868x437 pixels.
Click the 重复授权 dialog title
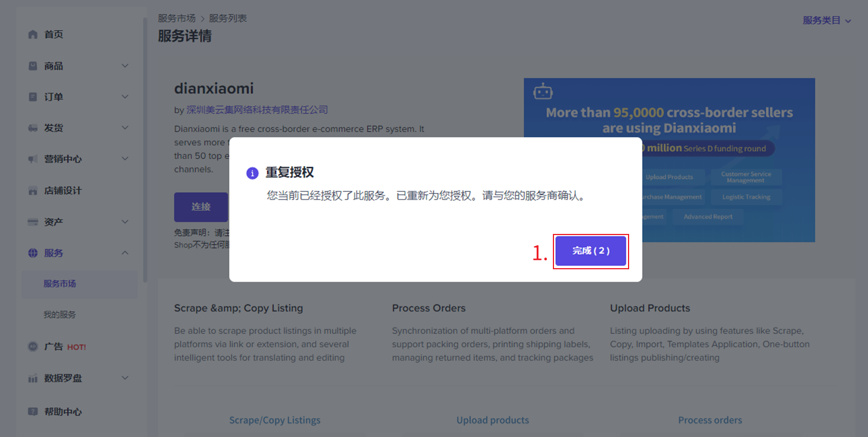[289, 172]
